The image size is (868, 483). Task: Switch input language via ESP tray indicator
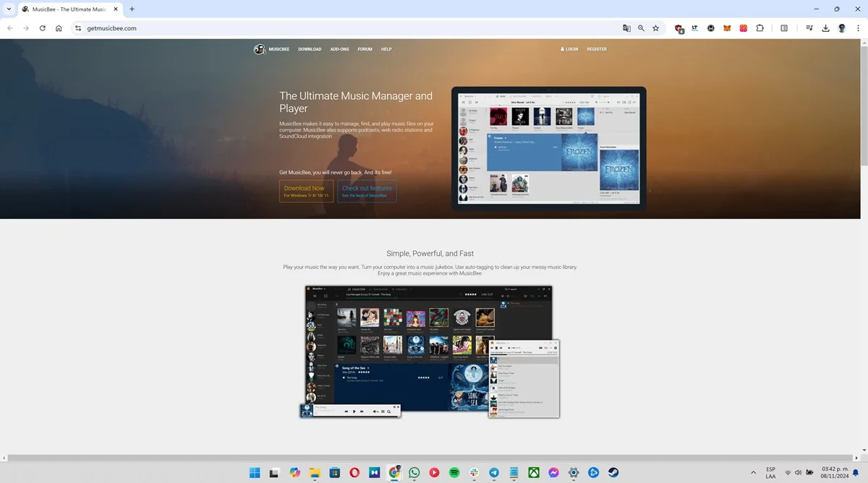(x=770, y=472)
